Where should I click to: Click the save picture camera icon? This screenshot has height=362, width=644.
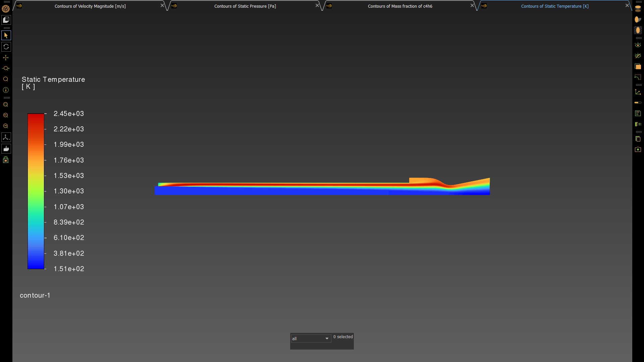(x=638, y=149)
